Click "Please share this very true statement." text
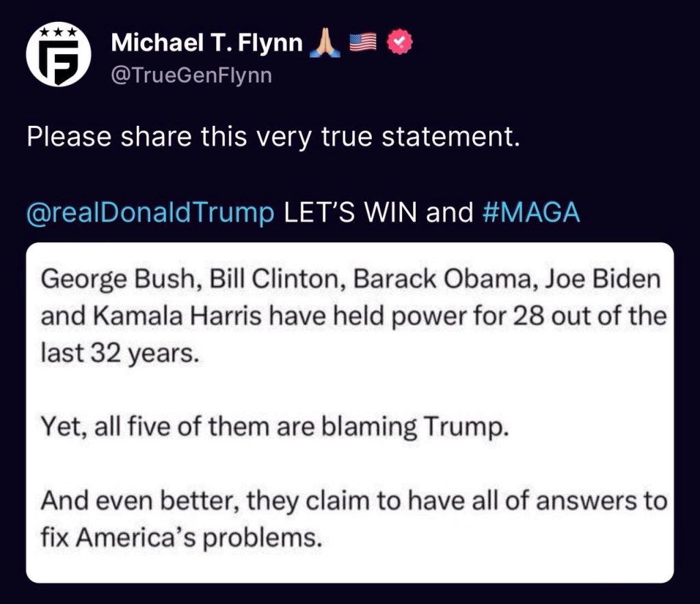This screenshot has width=700, height=604. [273, 137]
